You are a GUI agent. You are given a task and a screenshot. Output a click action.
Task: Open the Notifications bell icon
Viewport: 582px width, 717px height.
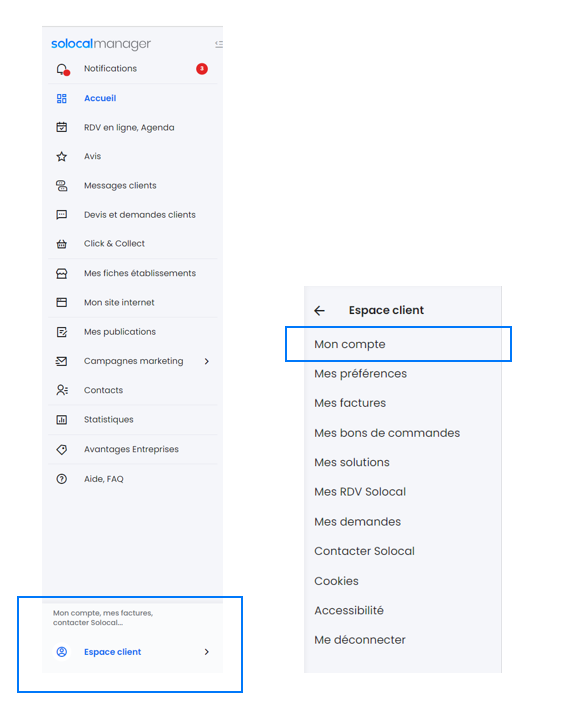[x=62, y=69]
